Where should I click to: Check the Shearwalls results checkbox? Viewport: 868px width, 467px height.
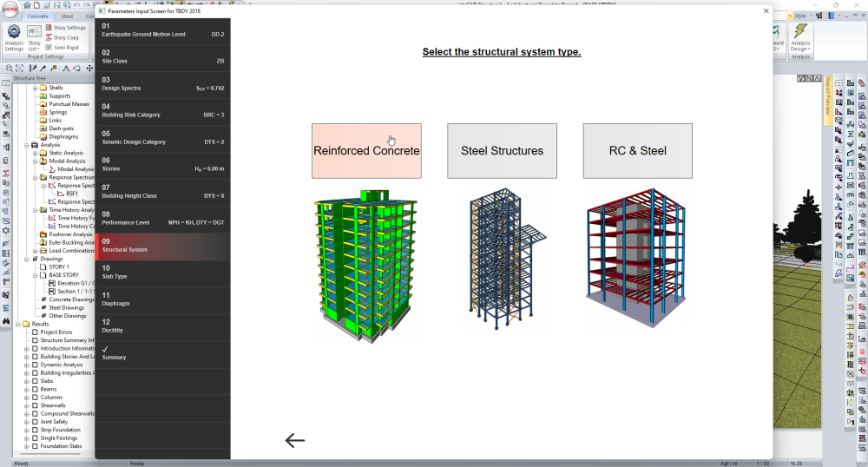(x=35, y=405)
